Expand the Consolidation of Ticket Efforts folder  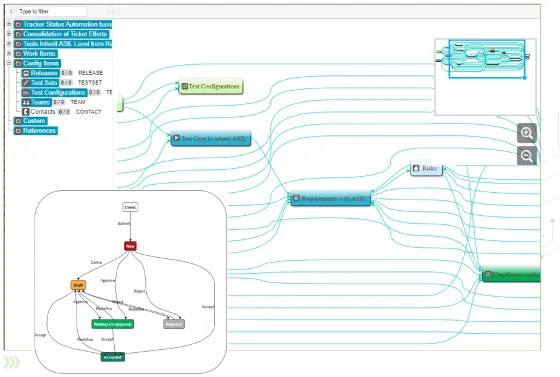9,34
